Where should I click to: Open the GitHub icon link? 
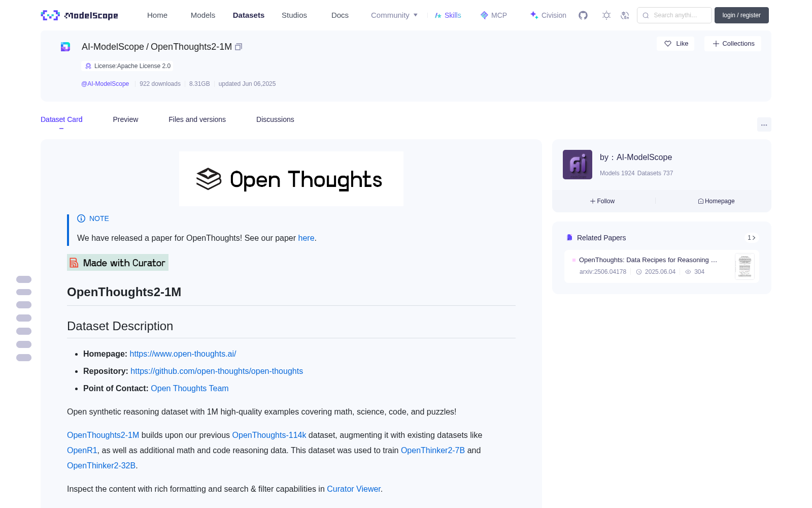point(583,15)
